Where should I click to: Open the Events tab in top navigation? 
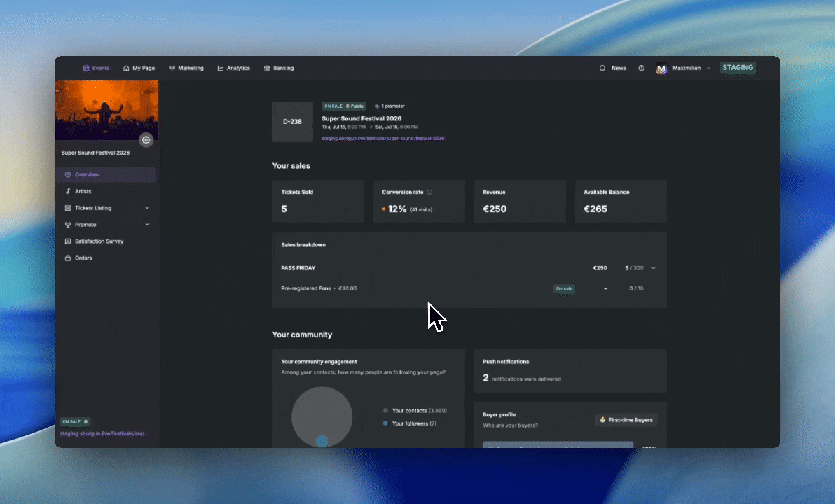tap(97, 68)
